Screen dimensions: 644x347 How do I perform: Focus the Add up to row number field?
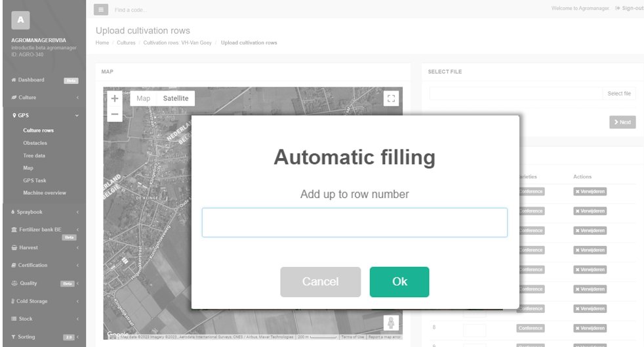(x=354, y=222)
